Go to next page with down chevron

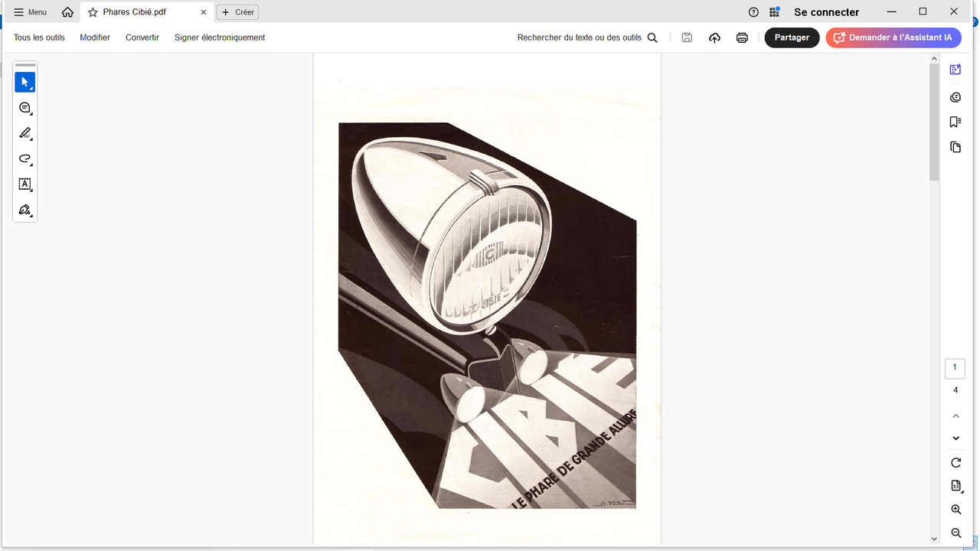coord(955,439)
